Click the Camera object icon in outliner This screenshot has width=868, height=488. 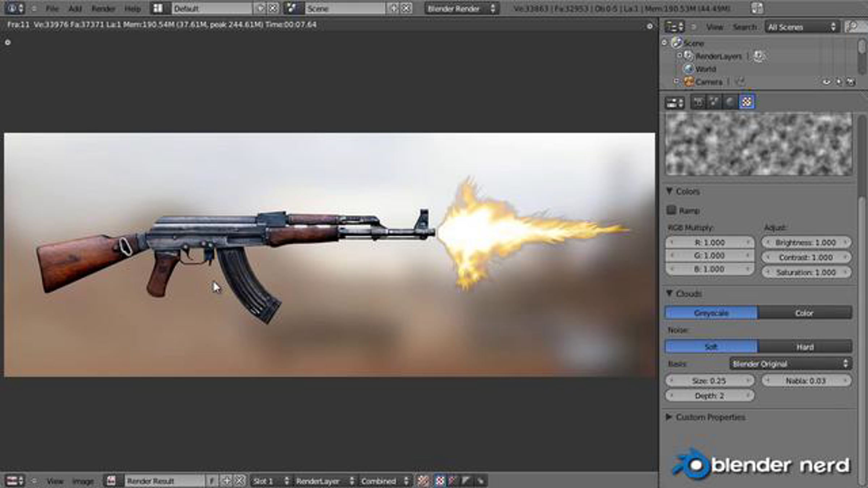(689, 82)
